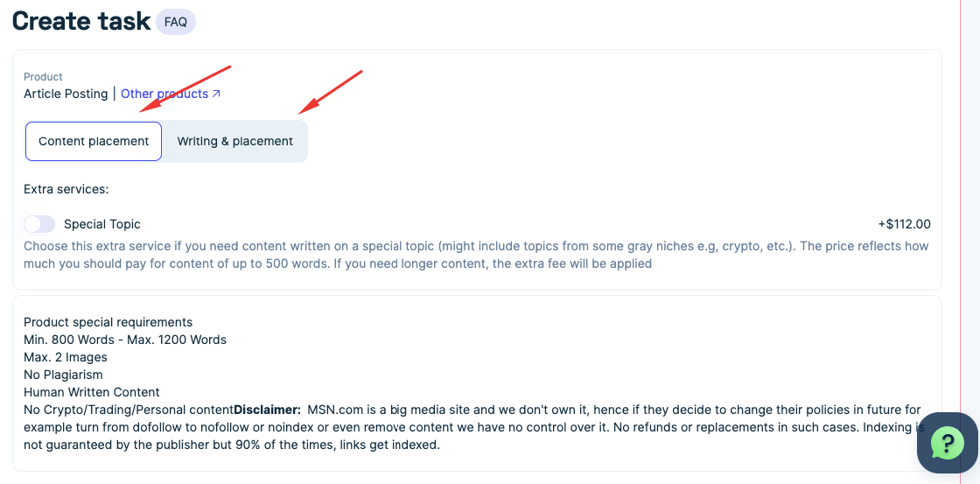Click the Extra services section label
This screenshot has width=980, height=484.
point(66,189)
